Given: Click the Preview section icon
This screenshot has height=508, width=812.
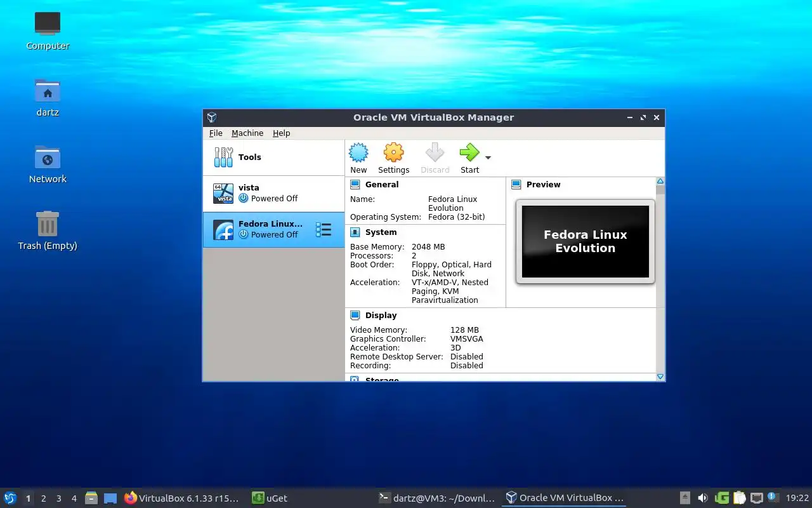Looking at the screenshot, I should pos(516,184).
